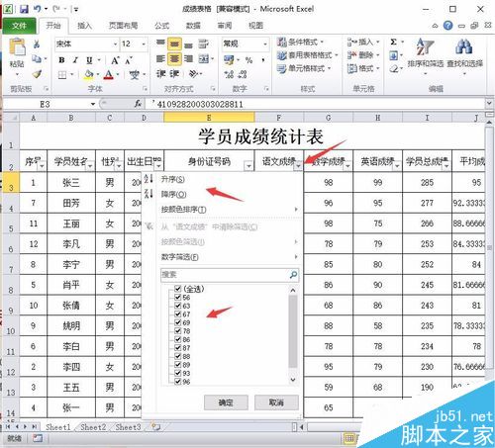Click the percent style icon

248,60
